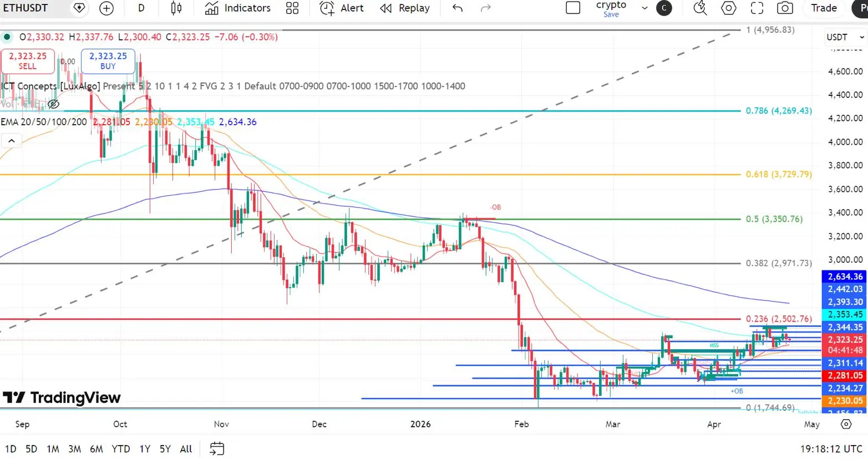
Task: Enter fullscreen mode
Action: click(757, 8)
